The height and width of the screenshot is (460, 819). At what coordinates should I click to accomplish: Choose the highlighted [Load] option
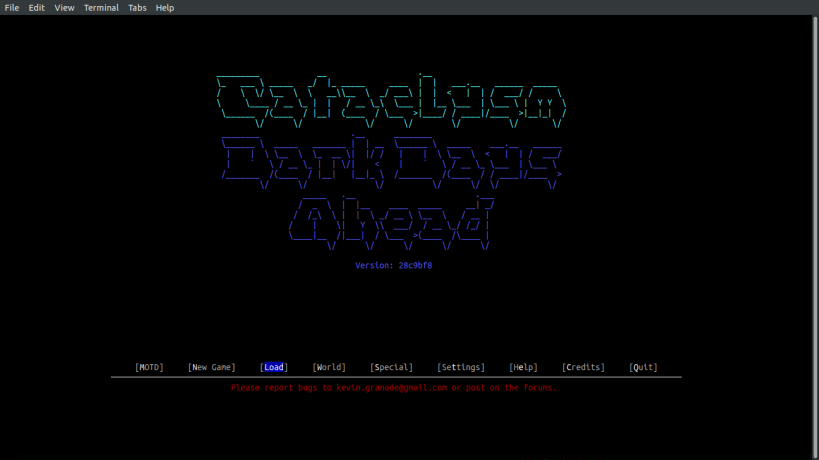click(274, 367)
